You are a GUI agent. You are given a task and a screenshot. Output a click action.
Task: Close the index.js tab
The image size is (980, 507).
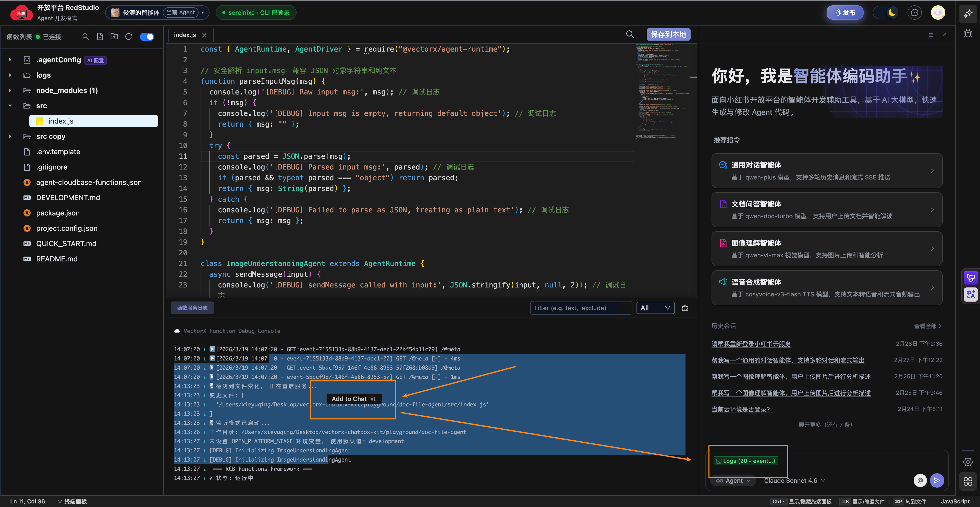point(204,35)
